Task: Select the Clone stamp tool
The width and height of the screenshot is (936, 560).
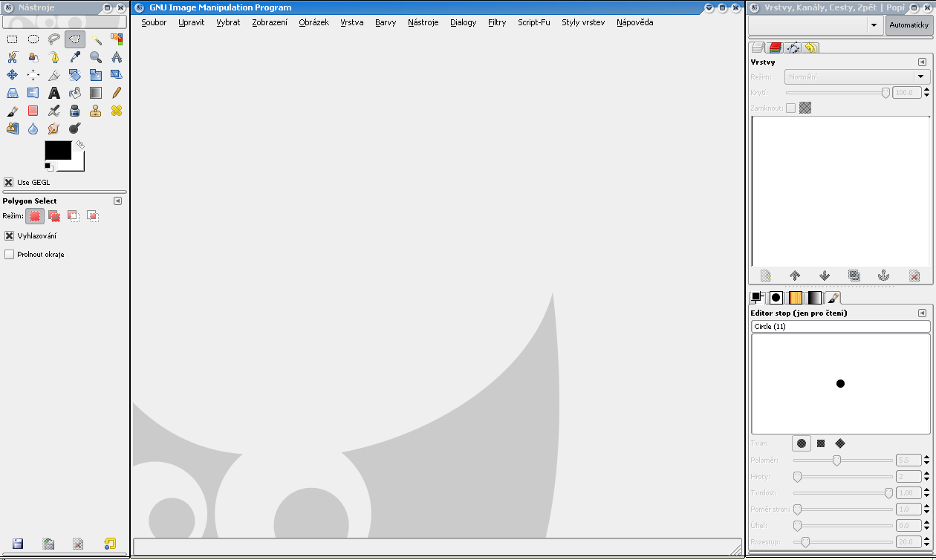Action: tap(96, 111)
